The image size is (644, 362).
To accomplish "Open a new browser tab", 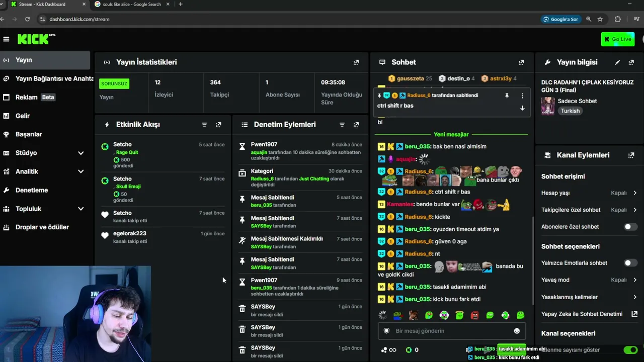I will 181,5.
